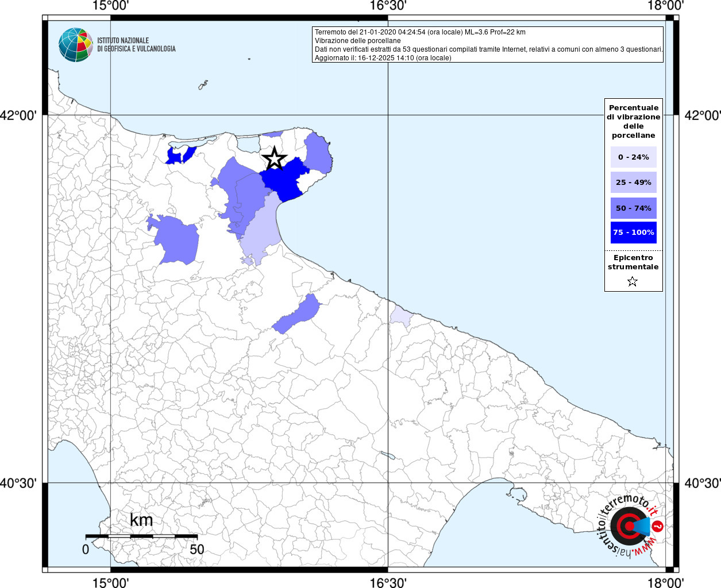Image resolution: width=721 pixels, height=588 pixels.
Task: Click the bottom 15°00' longitude label
Action: 111,582
